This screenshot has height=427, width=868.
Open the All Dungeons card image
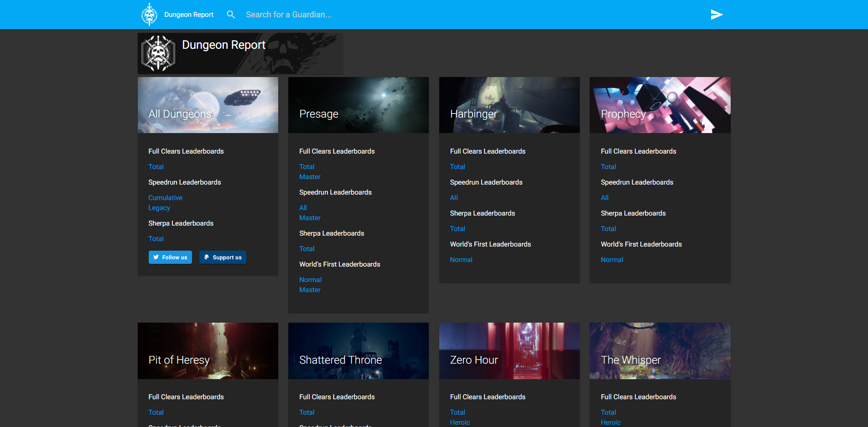pyautogui.click(x=208, y=105)
